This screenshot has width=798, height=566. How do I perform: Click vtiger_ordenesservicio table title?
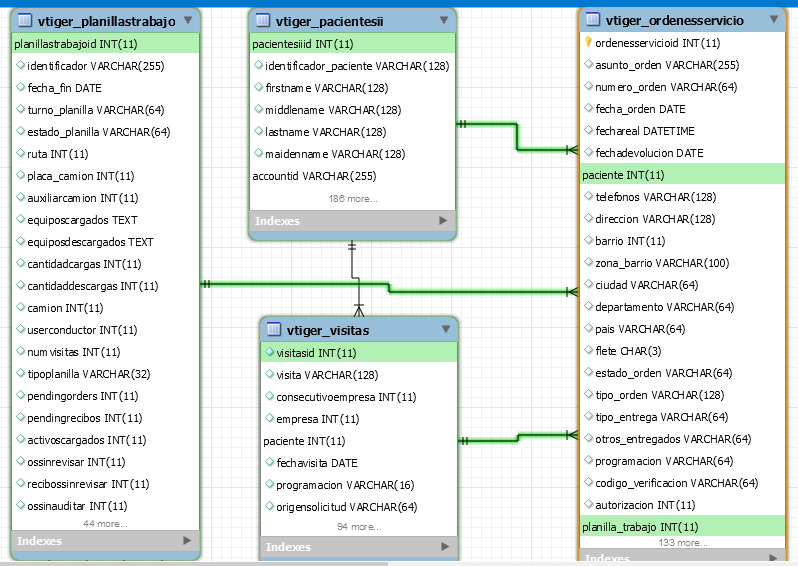click(x=674, y=20)
